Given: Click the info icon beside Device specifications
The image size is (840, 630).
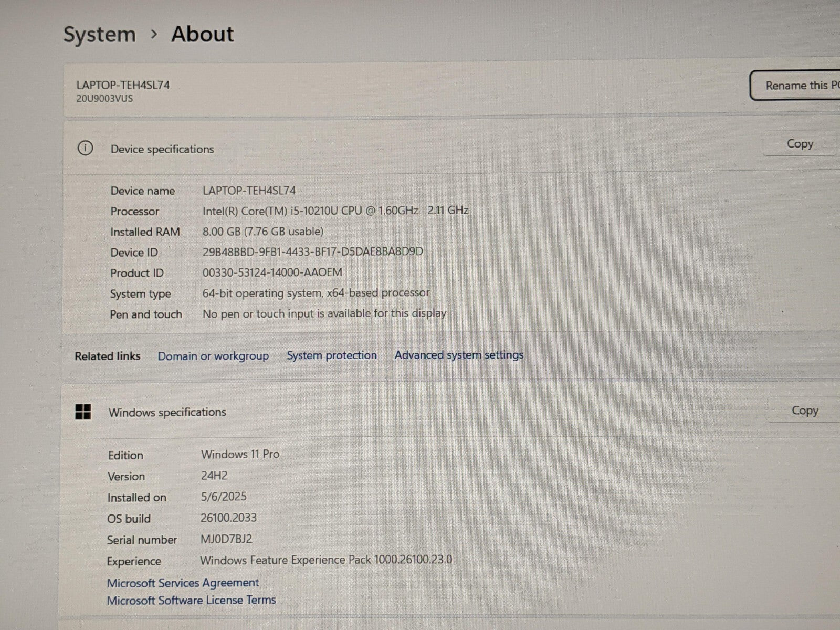Looking at the screenshot, I should pyautogui.click(x=85, y=149).
